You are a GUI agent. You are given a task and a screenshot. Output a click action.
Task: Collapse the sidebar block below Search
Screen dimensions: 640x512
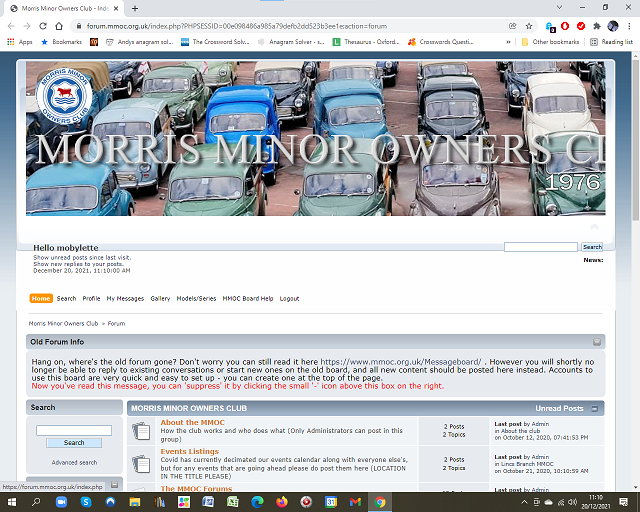click(115, 484)
